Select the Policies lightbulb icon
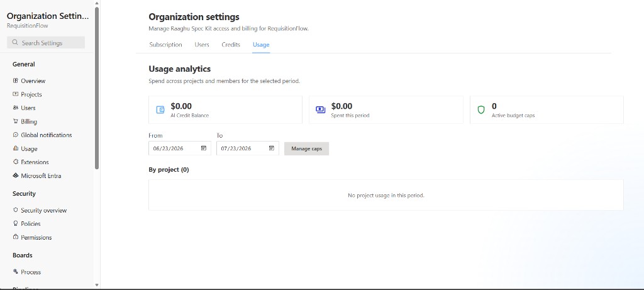 point(16,223)
